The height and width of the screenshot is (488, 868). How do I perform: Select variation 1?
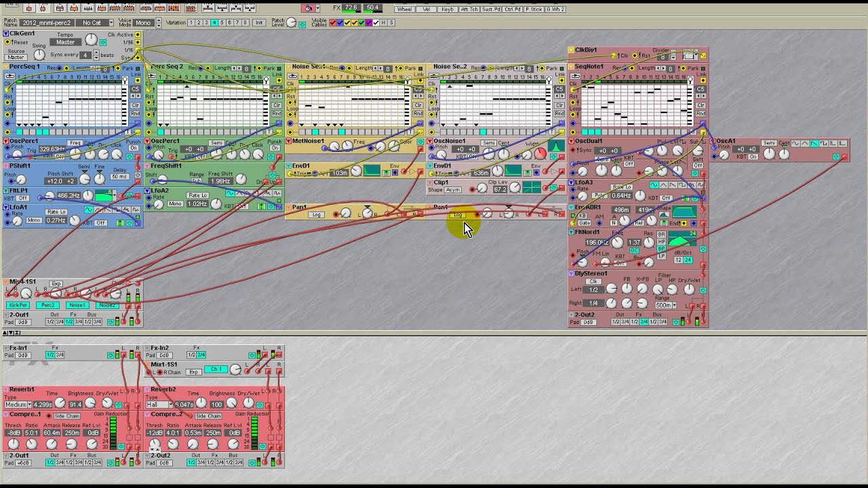coord(191,22)
